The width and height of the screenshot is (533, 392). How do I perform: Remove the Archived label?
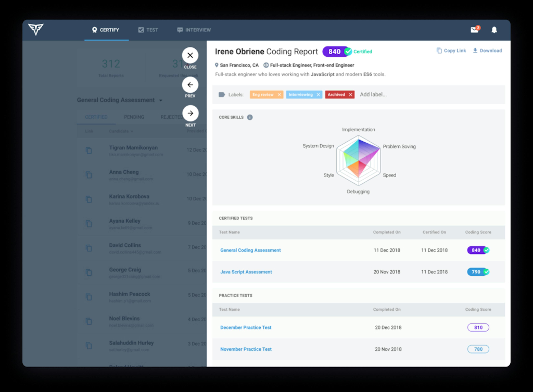click(x=350, y=95)
